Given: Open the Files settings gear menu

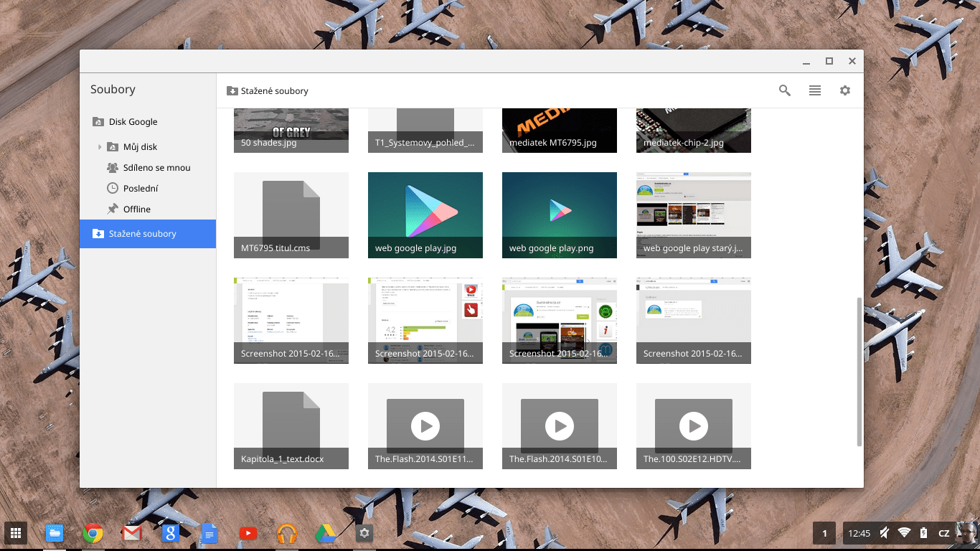Looking at the screenshot, I should [845, 90].
